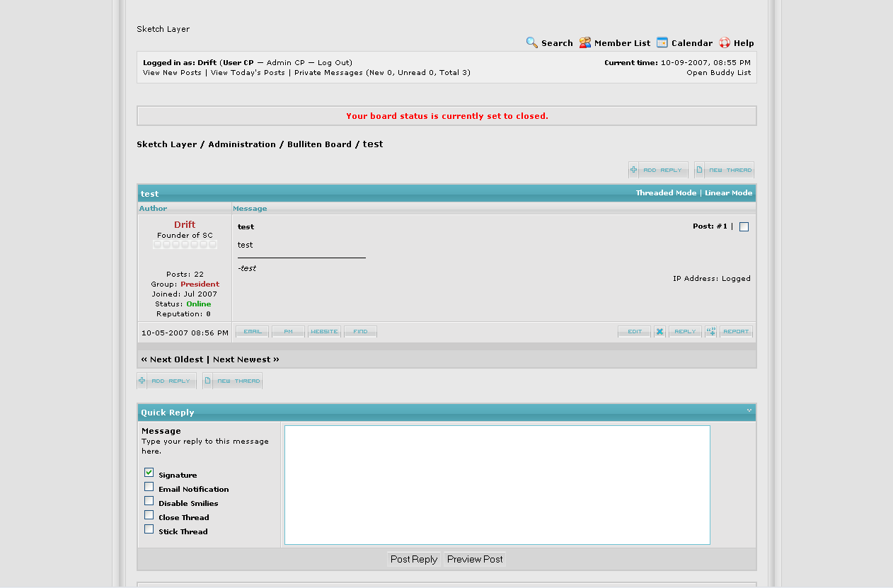
Task: Open the Member List people icon
Action: pyautogui.click(x=585, y=42)
